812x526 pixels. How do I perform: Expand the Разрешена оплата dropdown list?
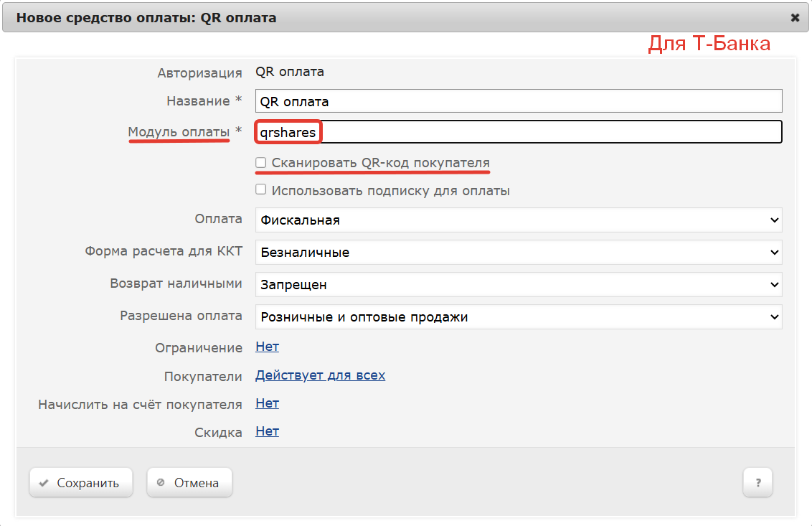pos(518,316)
